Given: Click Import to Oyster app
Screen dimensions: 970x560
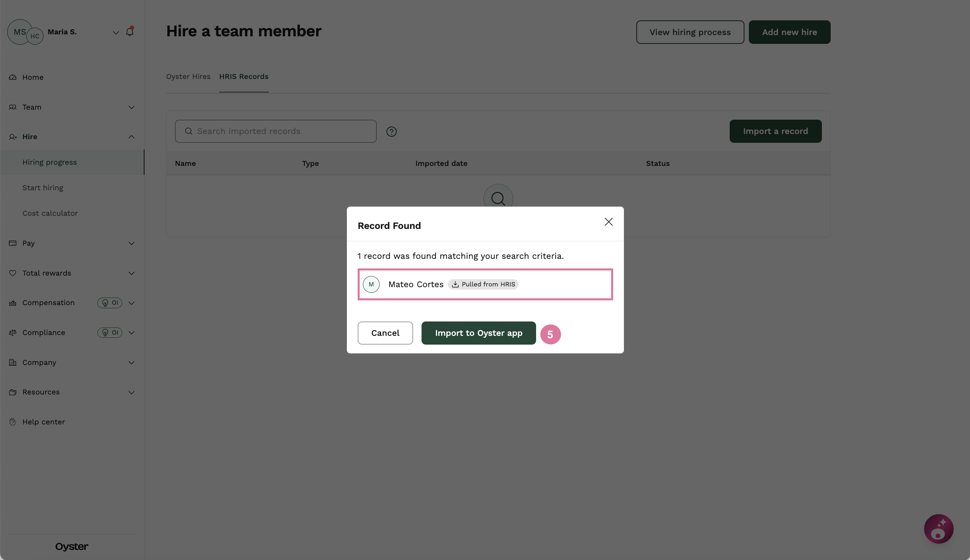Looking at the screenshot, I should click(x=478, y=333).
